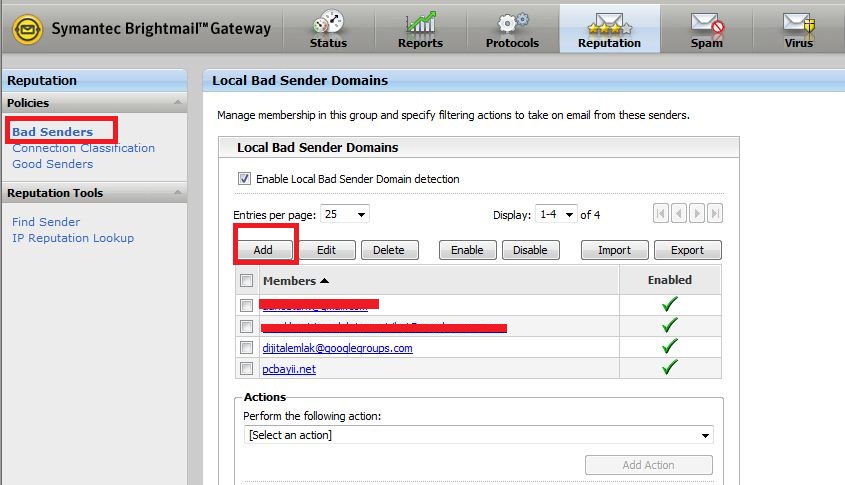Image resolution: width=845 pixels, height=485 pixels.
Task: Click the Export button
Action: click(688, 250)
